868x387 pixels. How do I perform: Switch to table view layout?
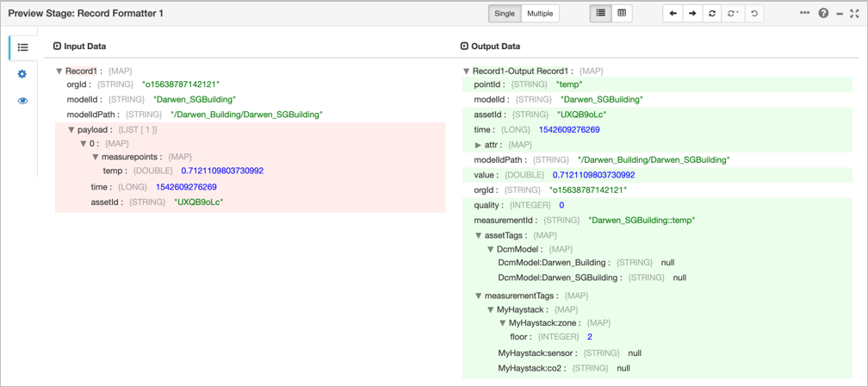tap(622, 14)
